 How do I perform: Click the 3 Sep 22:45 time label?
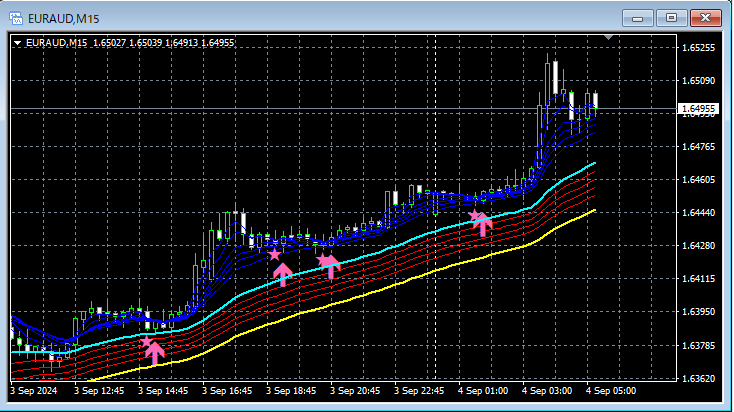pyautogui.click(x=419, y=390)
